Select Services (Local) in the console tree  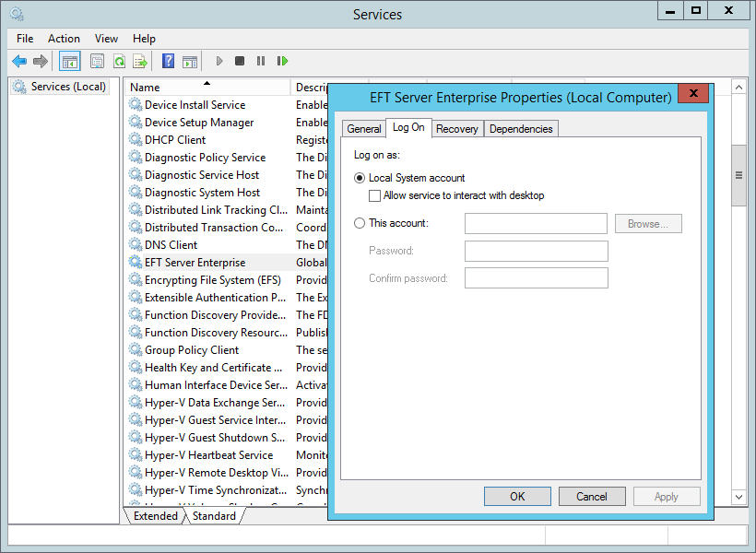click(68, 87)
